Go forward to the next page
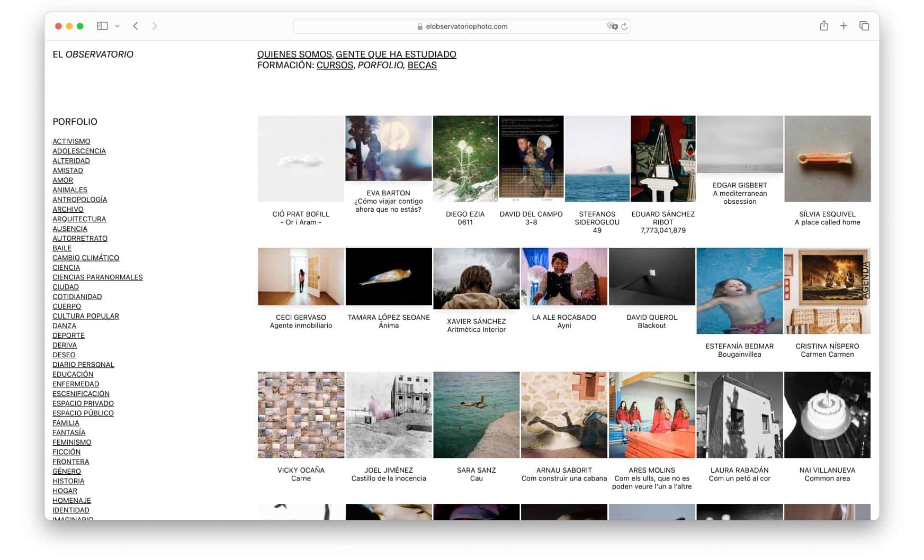 [x=154, y=26]
